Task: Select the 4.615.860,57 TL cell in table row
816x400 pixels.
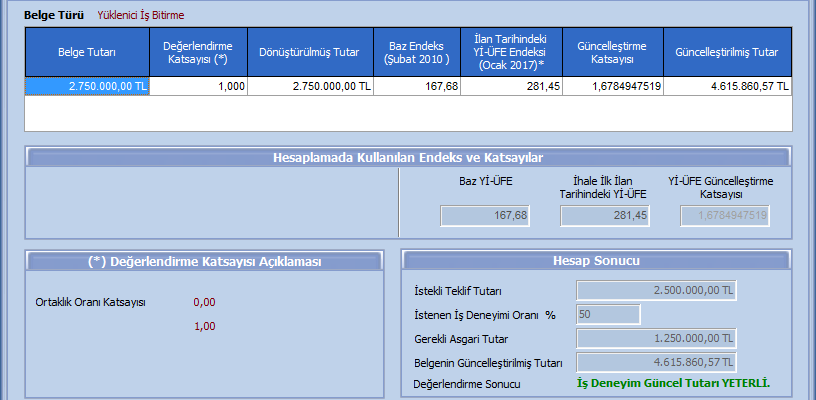Action: click(x=727, y=87)
